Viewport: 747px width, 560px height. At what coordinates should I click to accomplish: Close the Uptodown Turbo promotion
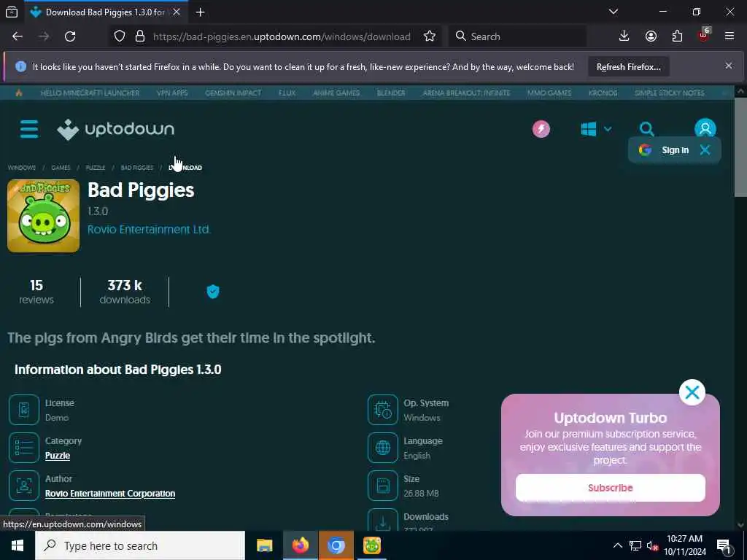[x=692, y=392]
